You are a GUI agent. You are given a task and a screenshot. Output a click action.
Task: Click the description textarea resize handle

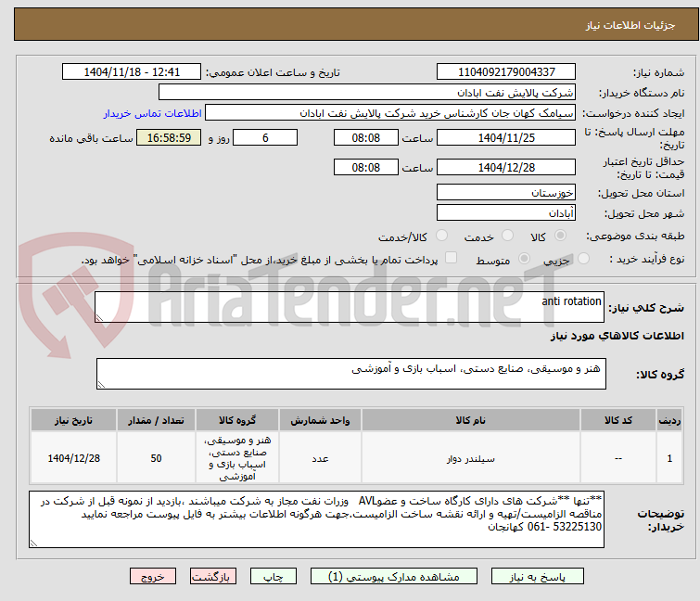point(99,317)
